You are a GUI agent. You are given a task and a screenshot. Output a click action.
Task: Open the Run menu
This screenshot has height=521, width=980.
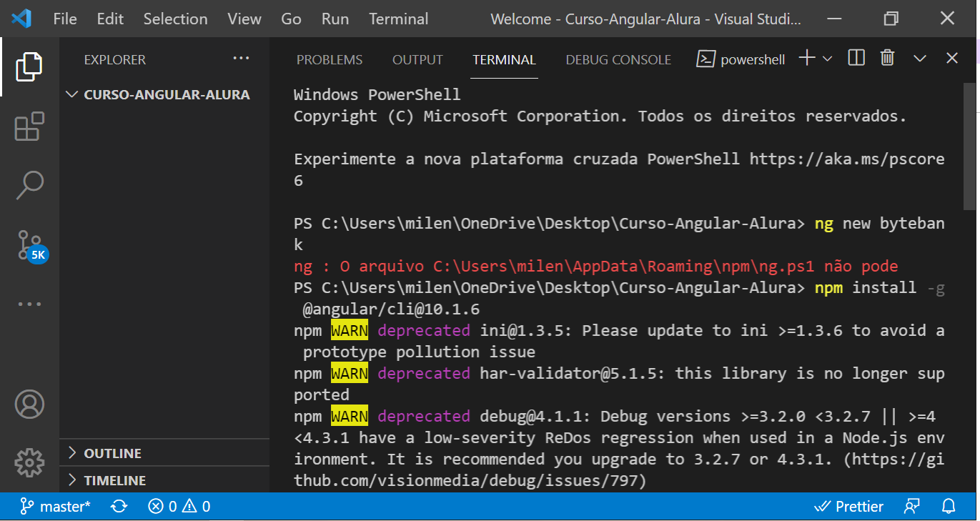335,19
